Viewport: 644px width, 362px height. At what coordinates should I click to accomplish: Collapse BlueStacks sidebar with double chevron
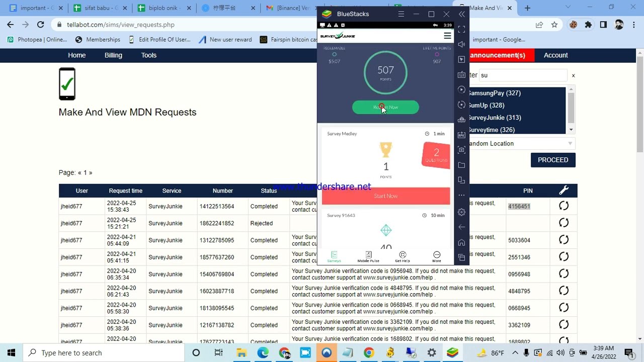[462, 14]
